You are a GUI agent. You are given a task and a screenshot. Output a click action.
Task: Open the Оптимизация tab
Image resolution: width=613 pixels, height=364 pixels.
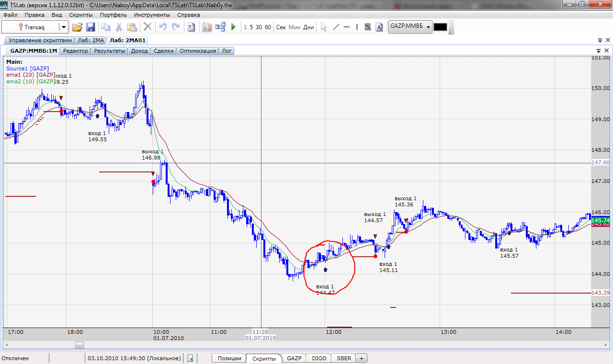(198, 51)
